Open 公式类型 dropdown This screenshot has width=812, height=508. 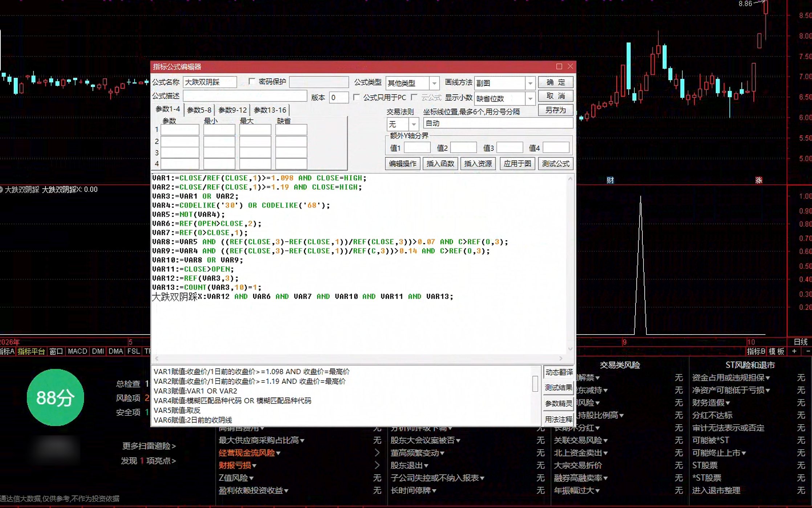coord(434,83)
